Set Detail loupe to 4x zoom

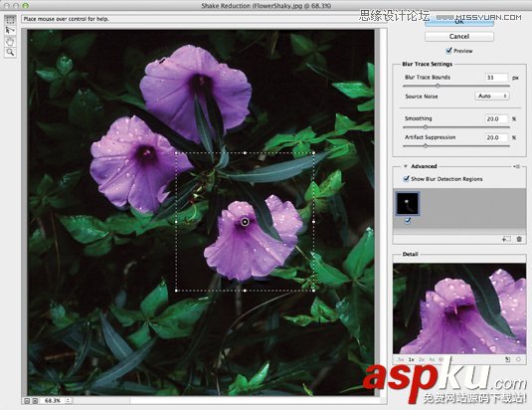click(432, 359)
